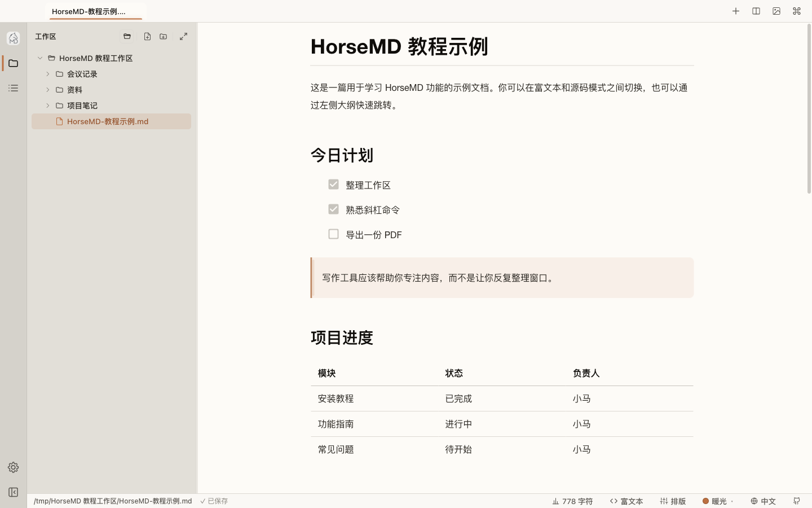Check the 导出一份 PDF task checkbox

333,234
